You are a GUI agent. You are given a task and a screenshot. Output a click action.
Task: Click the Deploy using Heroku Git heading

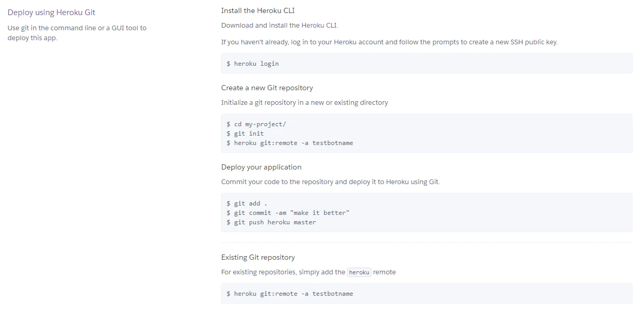click(52, 13)
